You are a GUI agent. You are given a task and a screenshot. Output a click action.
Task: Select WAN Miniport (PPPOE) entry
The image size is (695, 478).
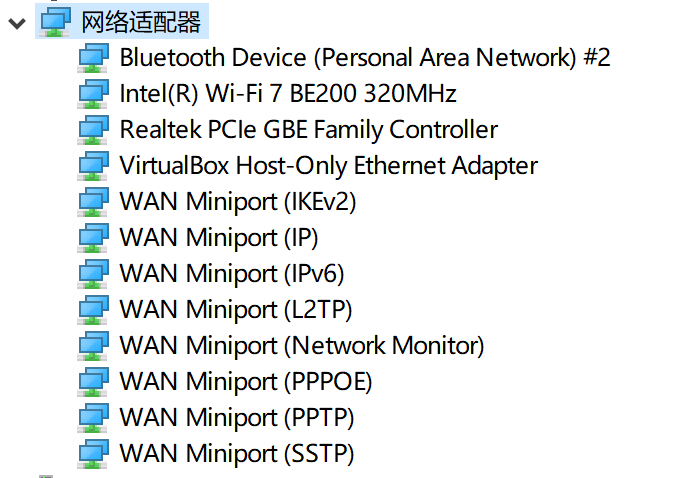[245, 382]
